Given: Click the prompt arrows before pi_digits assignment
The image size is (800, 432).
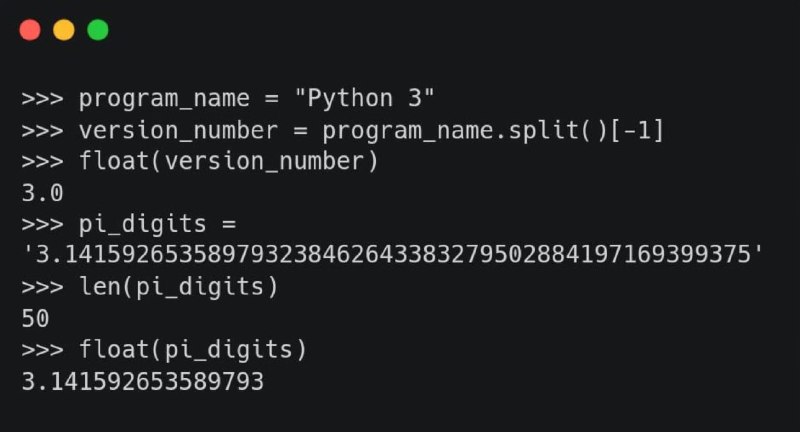Looking at the screenshot, I should pyautogui.click(x=42, y=224).
